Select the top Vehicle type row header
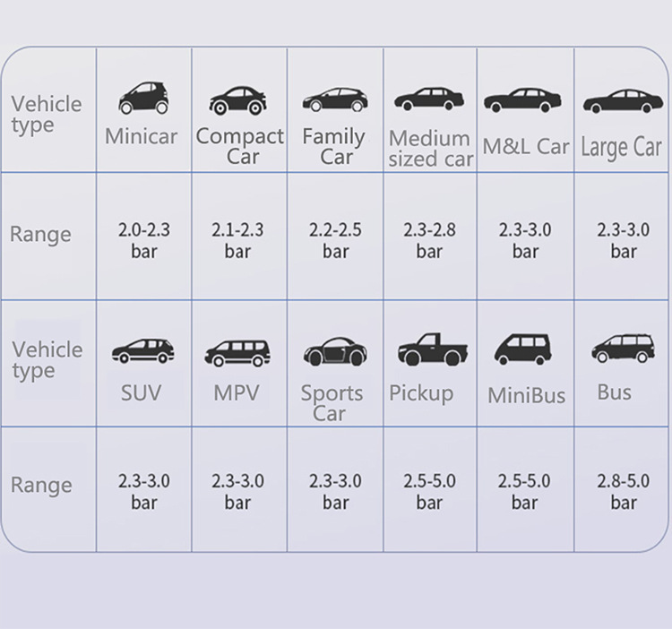 pyautogui.click(x=46, y=115)
